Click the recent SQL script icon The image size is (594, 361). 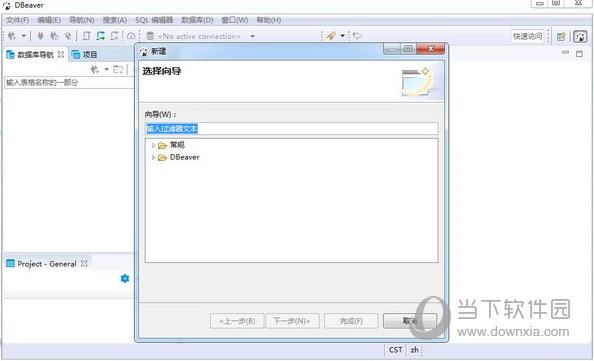[x=114, y=36]
